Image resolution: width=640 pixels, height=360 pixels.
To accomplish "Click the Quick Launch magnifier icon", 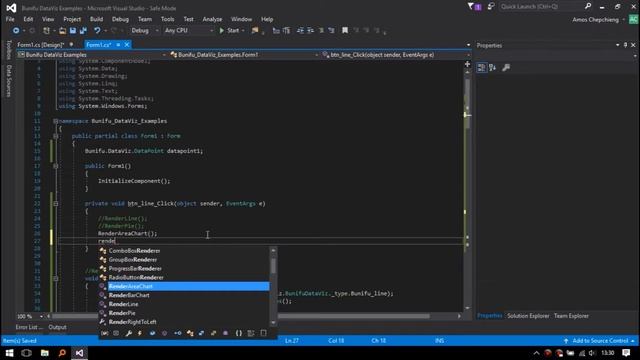I will [x=588, y=7].
